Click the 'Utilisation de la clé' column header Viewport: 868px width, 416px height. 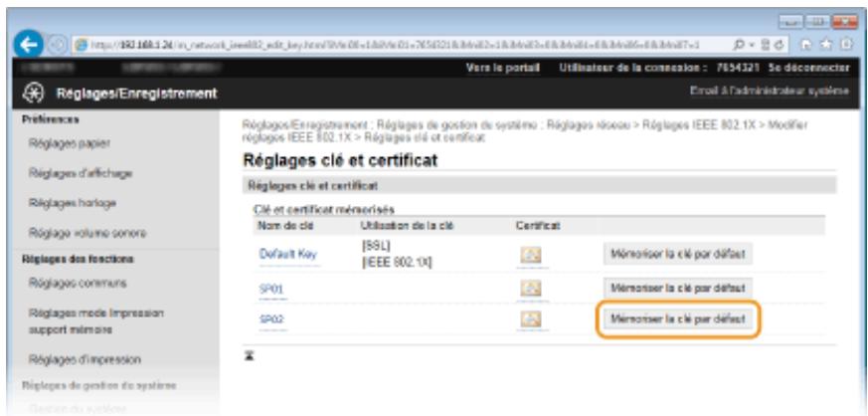[x=407, y=226]
